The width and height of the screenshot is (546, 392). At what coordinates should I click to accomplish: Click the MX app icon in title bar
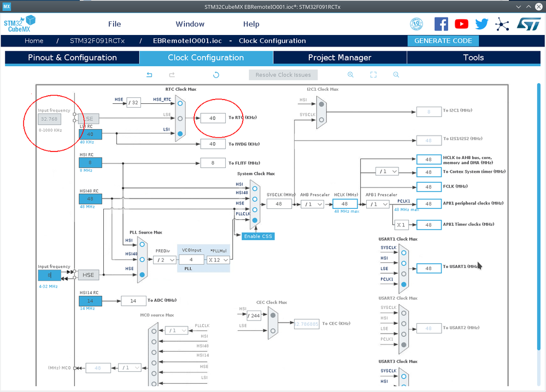point(7,7)
